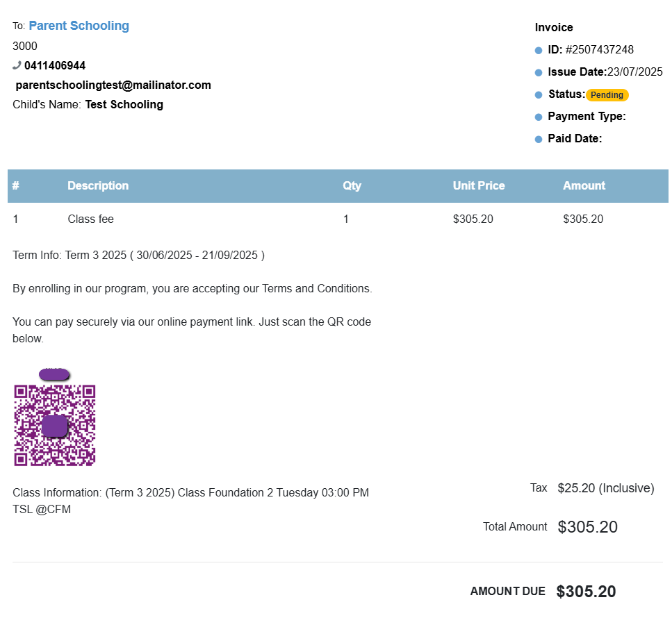Click the Qty column header
This screenshot has width=672, height=618.
[x=352, y=186]
